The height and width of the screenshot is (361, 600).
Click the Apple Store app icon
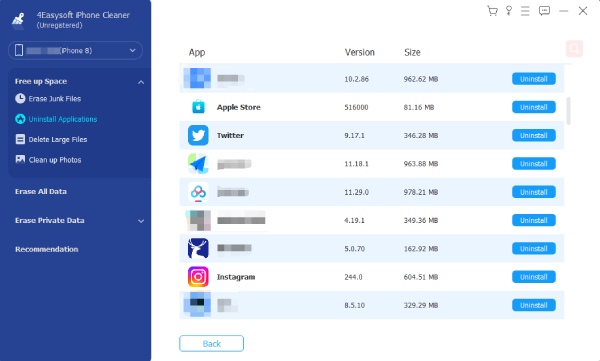(198, 107)
